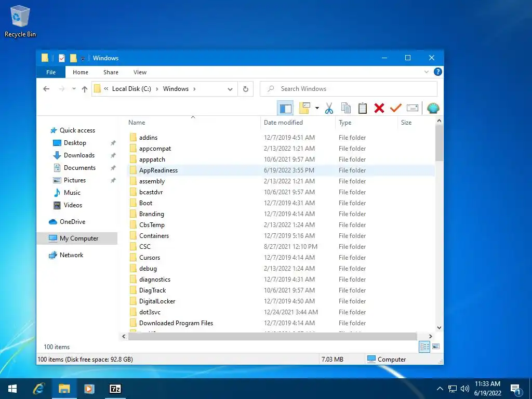The width and height of the screenshot is (532, 399).
Task: Select Network in the navigation pane
Action: [x=71, y=255]
